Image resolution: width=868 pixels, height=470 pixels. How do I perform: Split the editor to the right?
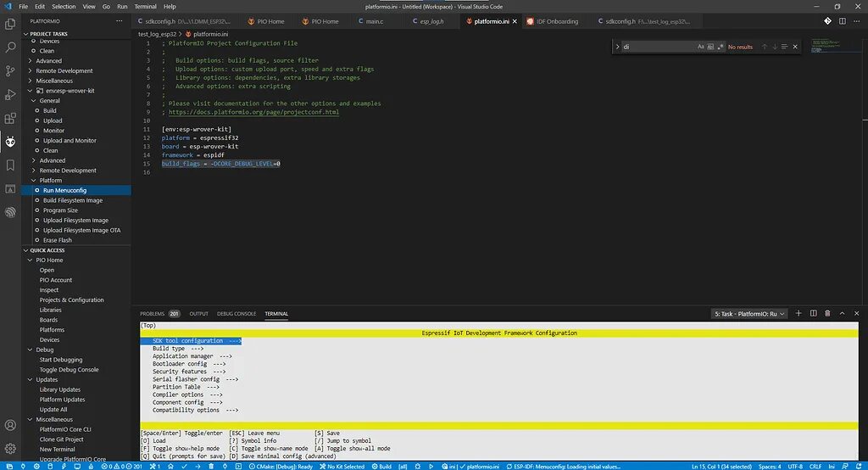pyautogui.click(x=842, y=21)
